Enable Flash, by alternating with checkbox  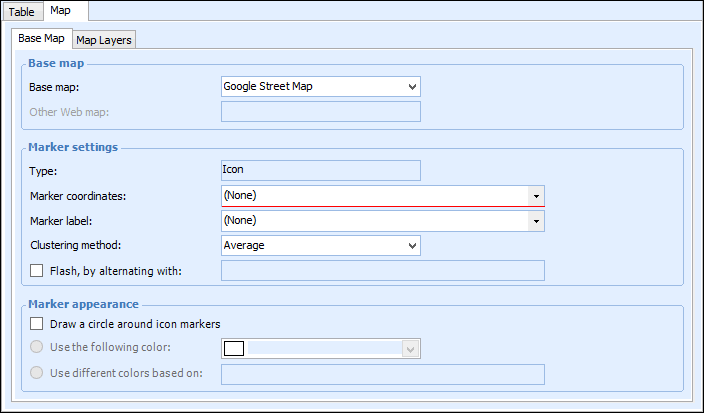pos(37,270)
